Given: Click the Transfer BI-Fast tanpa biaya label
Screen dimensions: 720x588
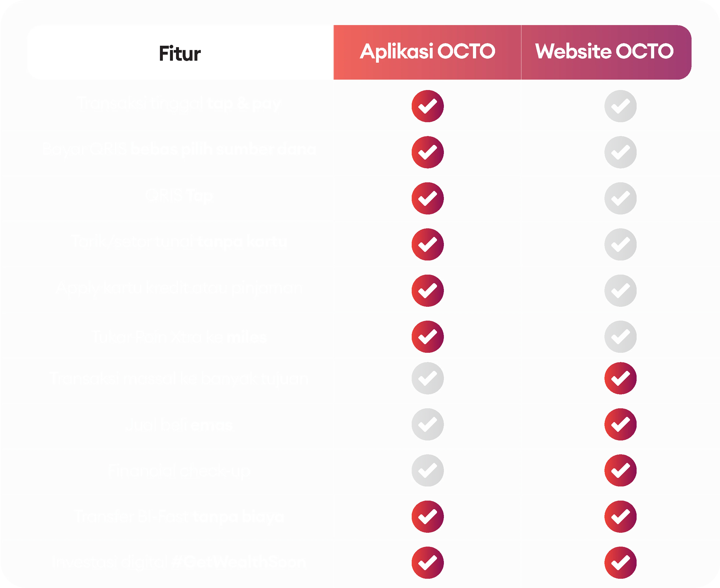Looking at the screenshot, I should click(x=179, y=516).
